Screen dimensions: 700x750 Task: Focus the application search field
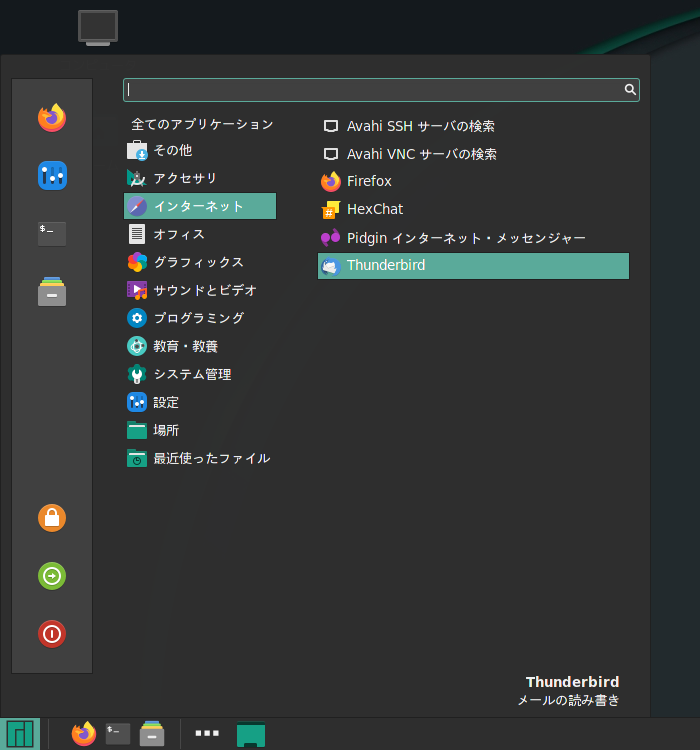[x=381, y=90]
